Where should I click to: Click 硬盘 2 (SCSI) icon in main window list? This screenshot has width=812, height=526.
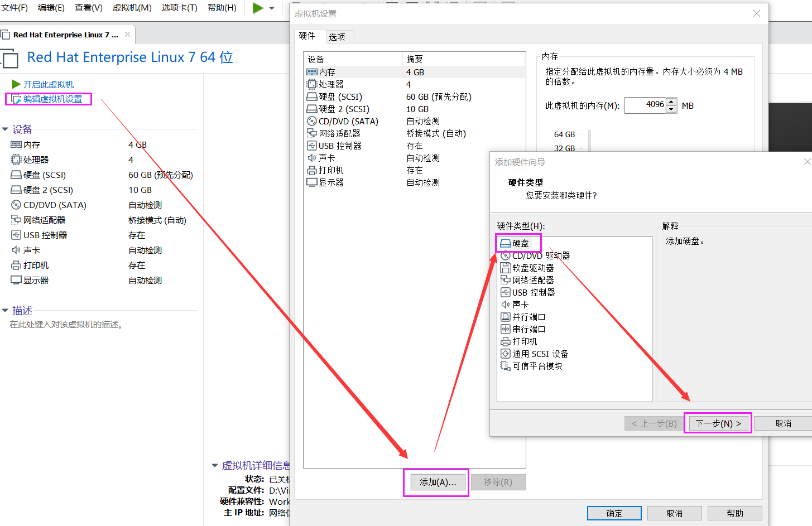pyautogui.click(x=16, y=190)
